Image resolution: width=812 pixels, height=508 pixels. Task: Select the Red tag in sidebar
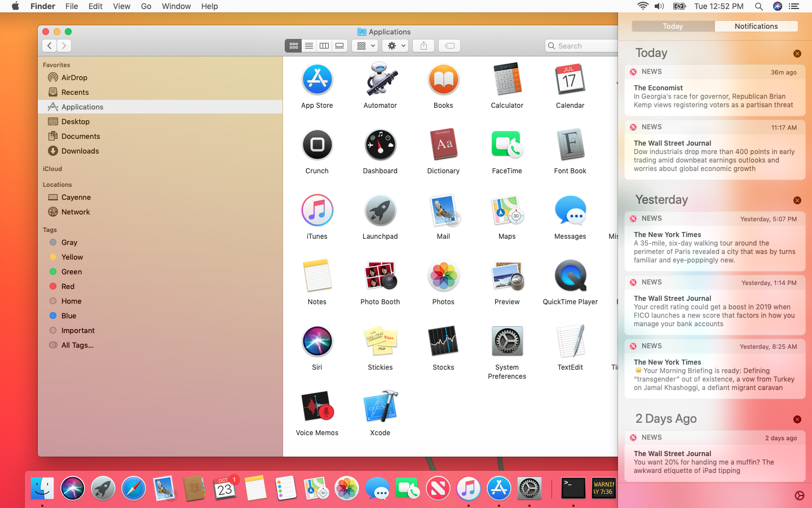pos(68,286)
